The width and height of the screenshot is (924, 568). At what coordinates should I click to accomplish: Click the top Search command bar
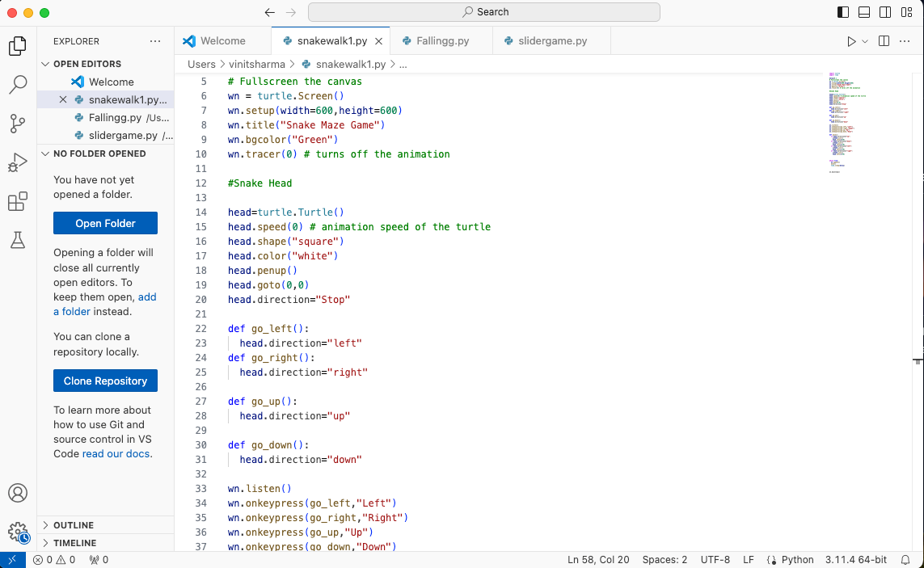[484, 12]
